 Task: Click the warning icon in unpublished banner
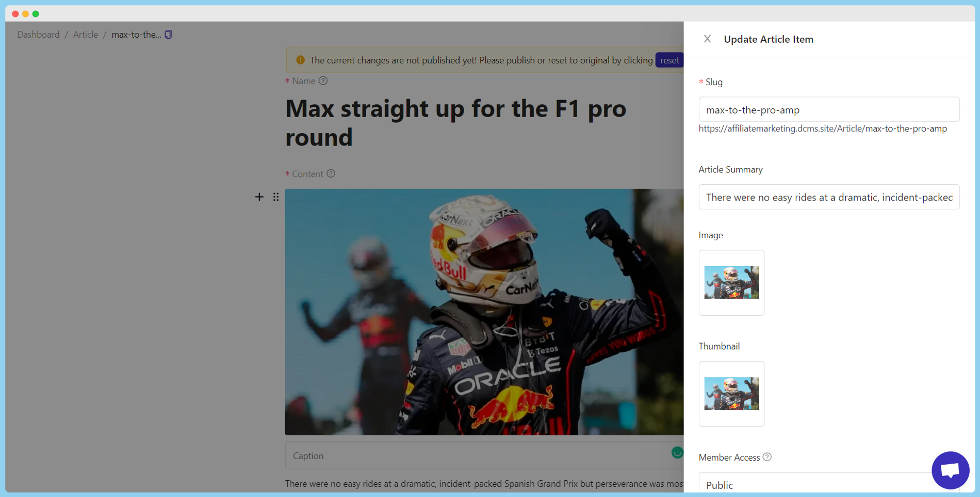pyautogui.click(x=300, y=60)
